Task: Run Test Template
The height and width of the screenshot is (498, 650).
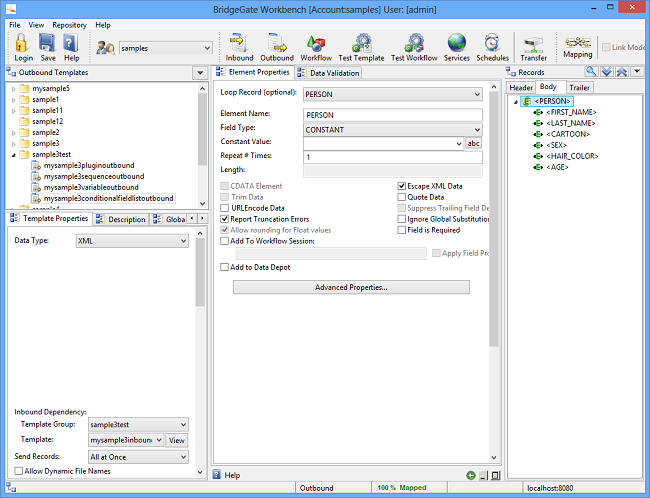Action: 361,48
